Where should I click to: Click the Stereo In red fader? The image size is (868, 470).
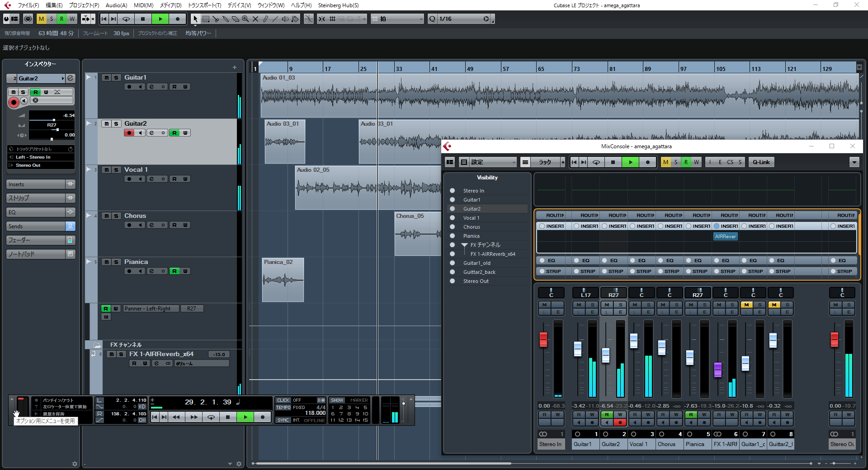tap(543, 340)
